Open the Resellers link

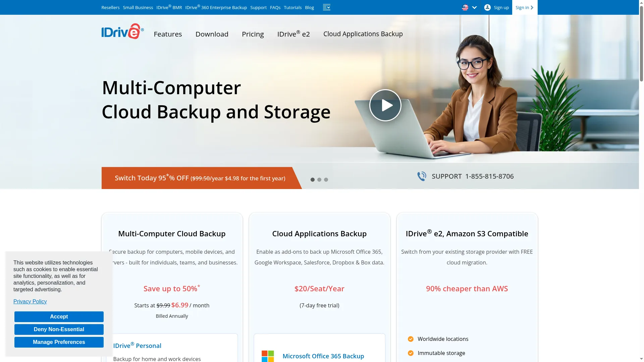click(x=110, y=7)
